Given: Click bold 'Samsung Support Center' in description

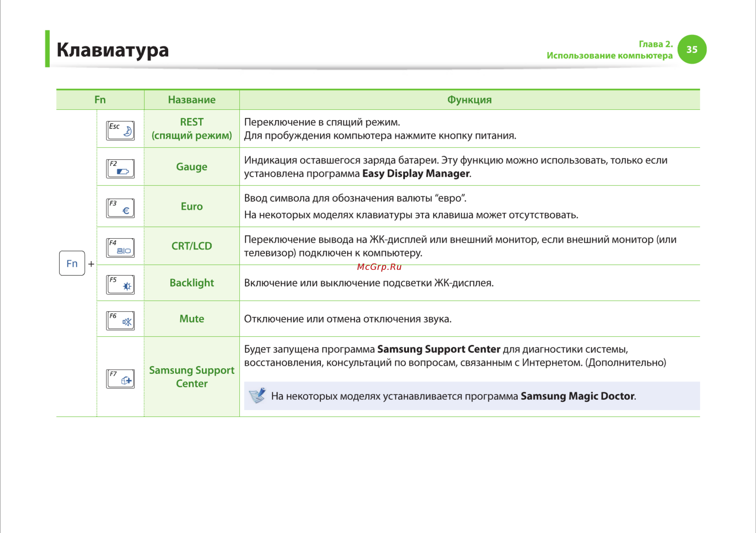Looking at the screenshot, I should click(439, 349).
